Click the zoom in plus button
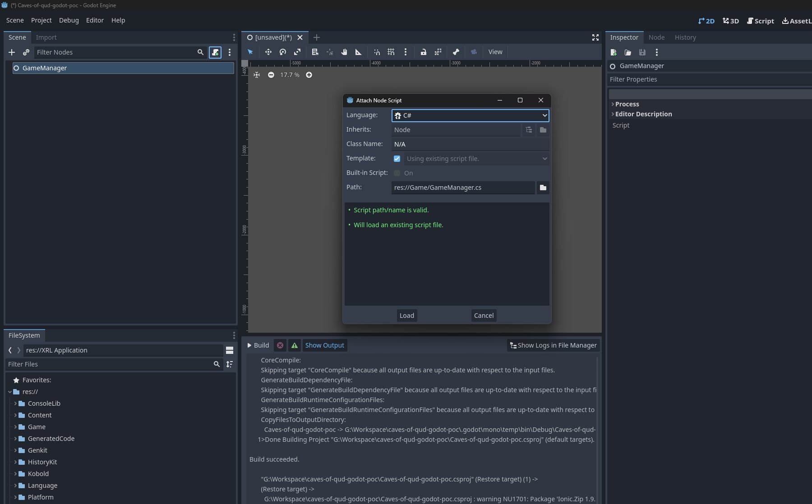The height and width of the screenshot is (504, 812). [309, 75]
